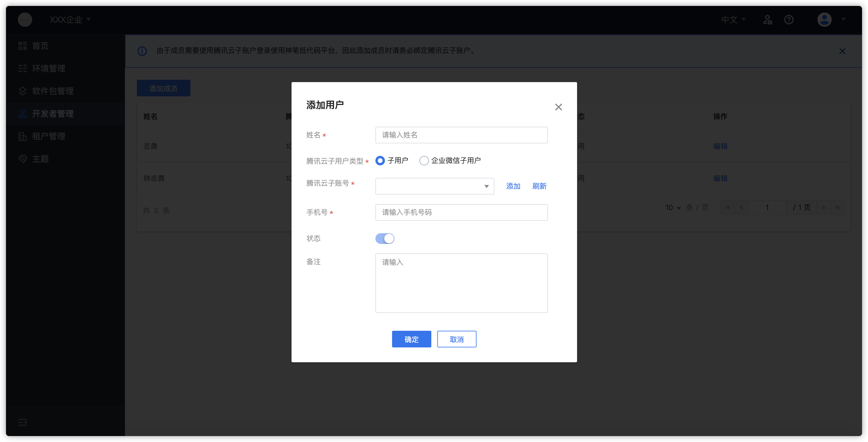Click the 备注 remarks textarea
This screenshot has width=868, height=442.
click(x=461, y=283)
